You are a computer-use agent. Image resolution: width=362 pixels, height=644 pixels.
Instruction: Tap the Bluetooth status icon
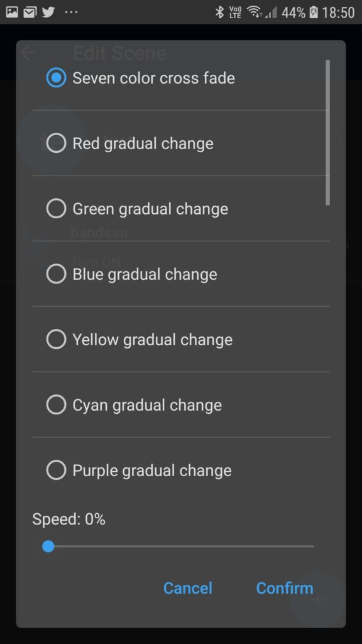coord(219,13)
